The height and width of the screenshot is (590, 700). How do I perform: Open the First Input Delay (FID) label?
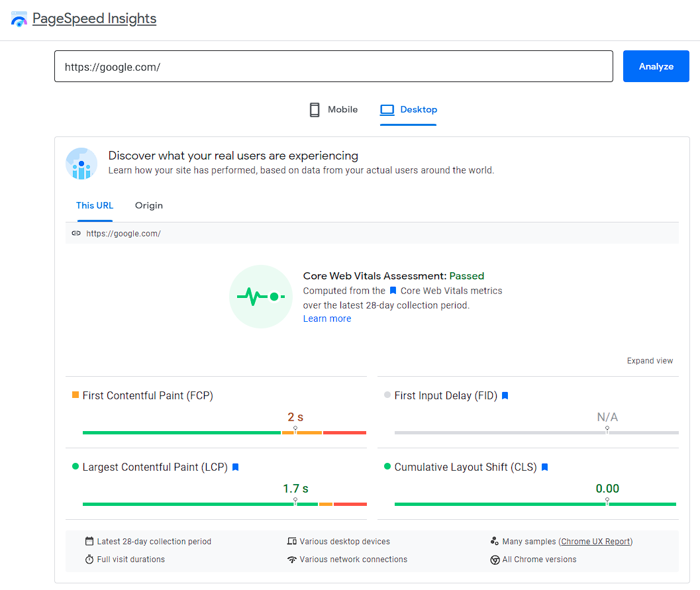(446, 395)
